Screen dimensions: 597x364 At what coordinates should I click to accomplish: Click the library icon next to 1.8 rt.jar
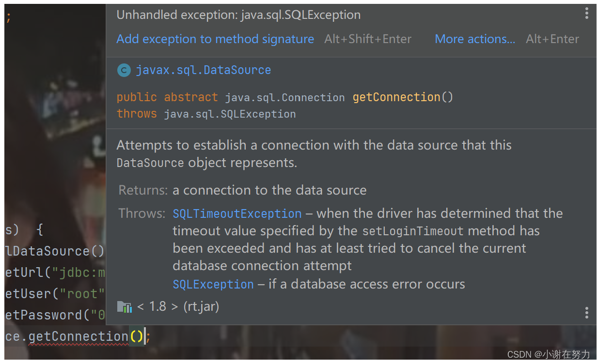[125, 307]
